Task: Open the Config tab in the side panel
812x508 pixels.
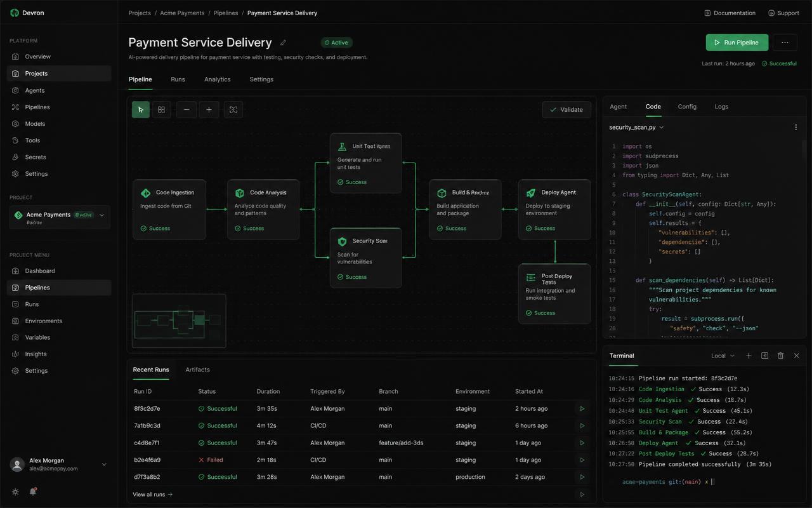Action: pos(687,107)
